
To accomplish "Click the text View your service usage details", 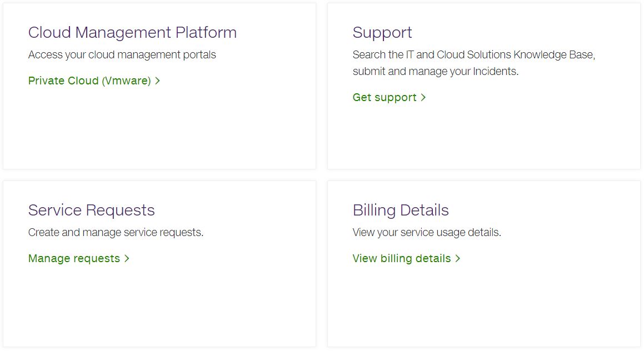I will (427, 232).
